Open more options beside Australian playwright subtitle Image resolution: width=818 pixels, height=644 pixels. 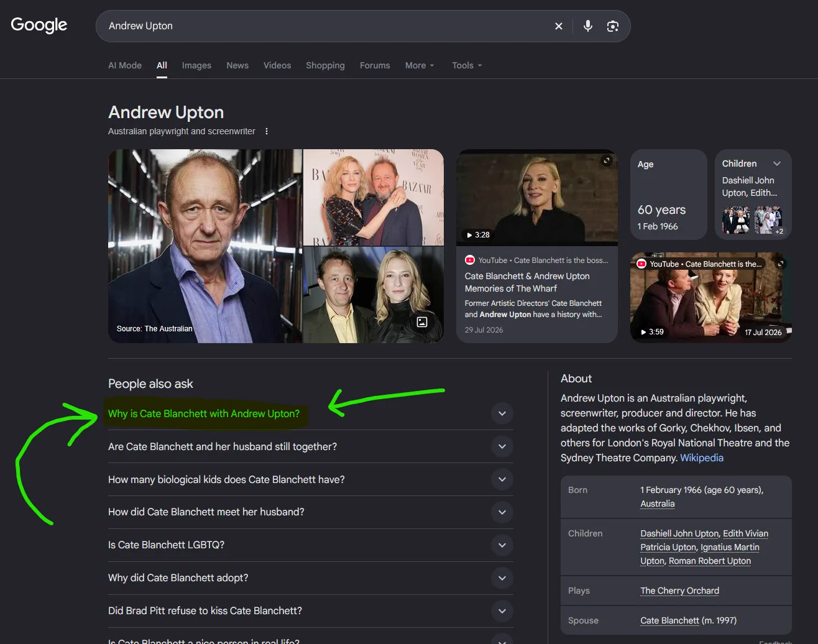pyautogui.click(x=267, y=131)
